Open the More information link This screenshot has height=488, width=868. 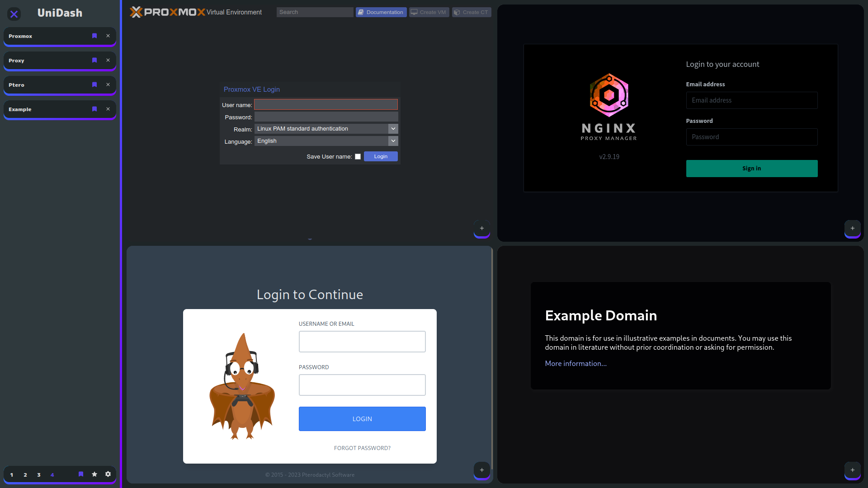tap(576, 363)
